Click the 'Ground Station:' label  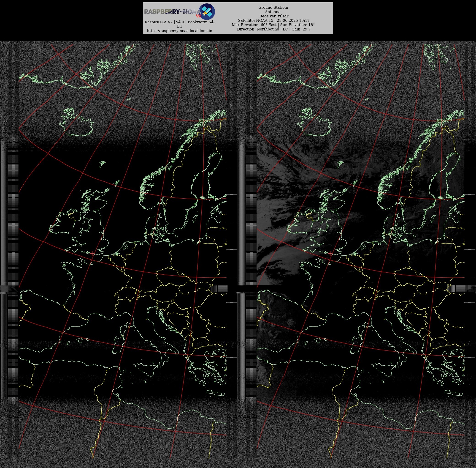pos(273,8)
